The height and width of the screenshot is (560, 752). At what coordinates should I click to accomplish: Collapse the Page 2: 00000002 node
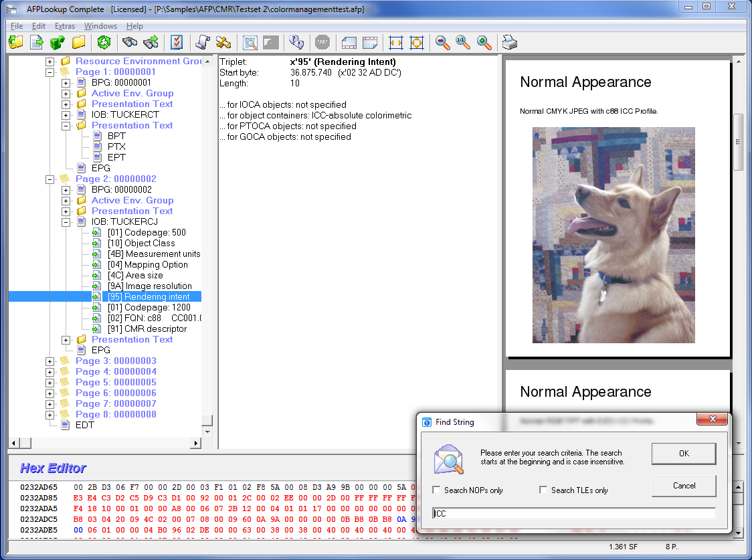point(50,179)
